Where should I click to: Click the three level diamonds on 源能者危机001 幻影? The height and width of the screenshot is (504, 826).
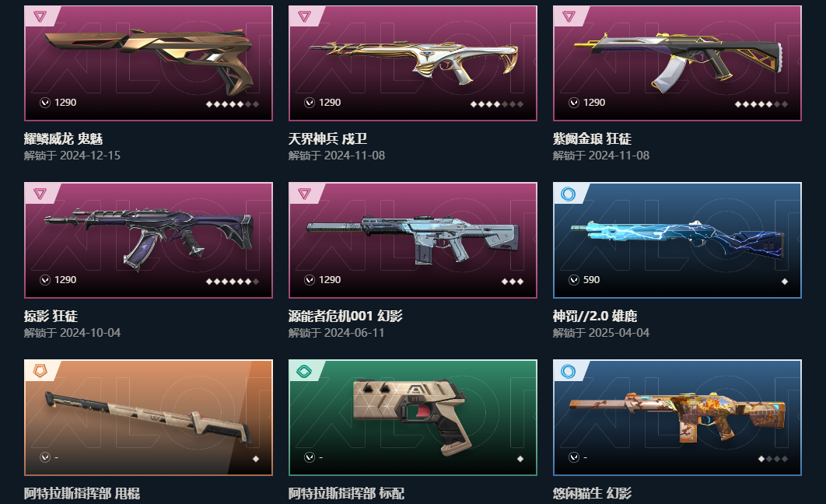coord(513,282)
